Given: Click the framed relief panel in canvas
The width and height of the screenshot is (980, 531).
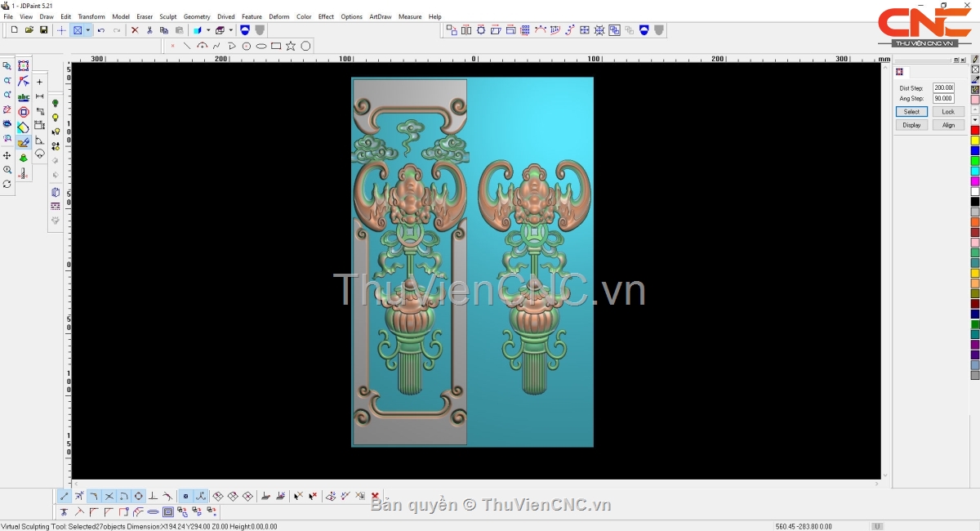Looking at the screenshot, I should 409,261.
